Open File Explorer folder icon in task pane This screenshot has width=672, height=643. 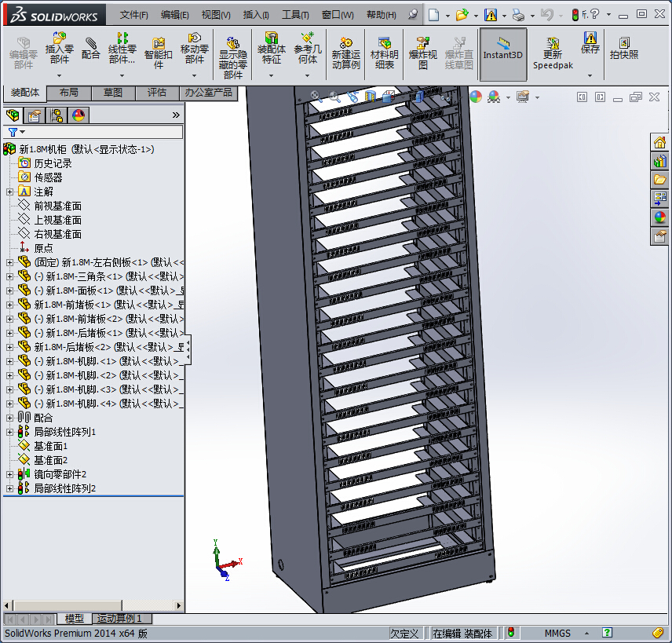pos(659,180)
